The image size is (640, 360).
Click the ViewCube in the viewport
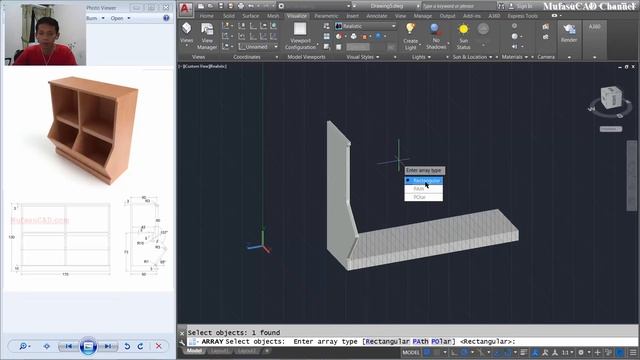point(611,98)
